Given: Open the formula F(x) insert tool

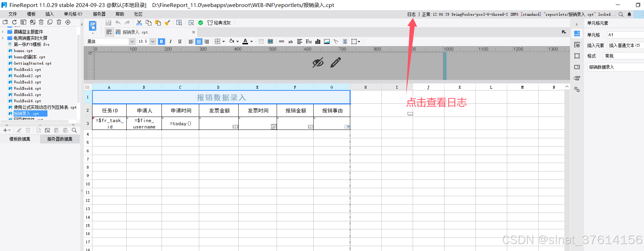Looking at the screenshot, I should (309, 42).
